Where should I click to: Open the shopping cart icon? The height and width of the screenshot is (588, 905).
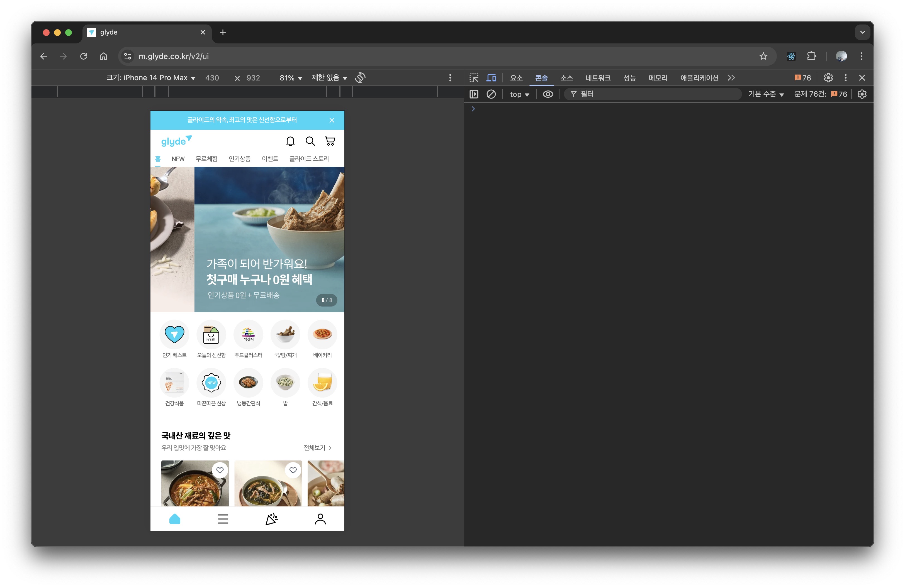point(330,141)
